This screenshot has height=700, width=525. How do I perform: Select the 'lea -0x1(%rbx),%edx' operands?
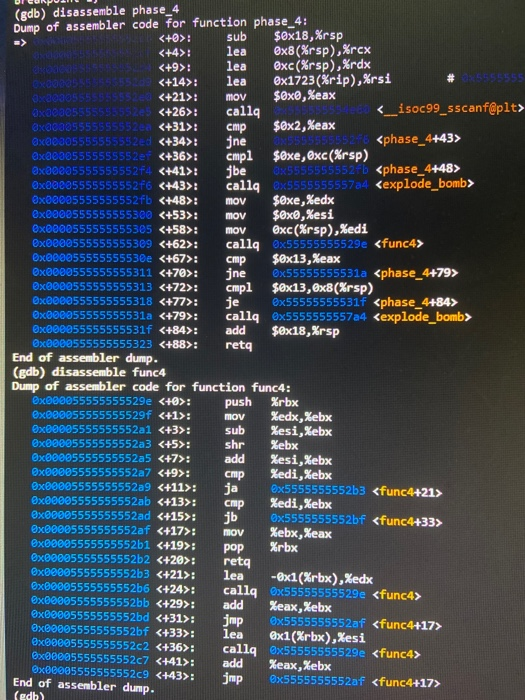tap(321, 579)
